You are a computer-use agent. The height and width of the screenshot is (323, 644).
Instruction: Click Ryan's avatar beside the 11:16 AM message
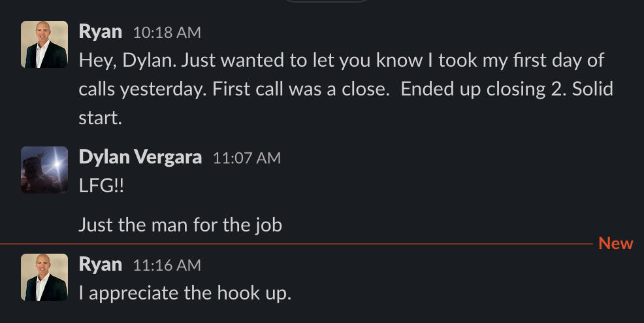tap(44, 277)
